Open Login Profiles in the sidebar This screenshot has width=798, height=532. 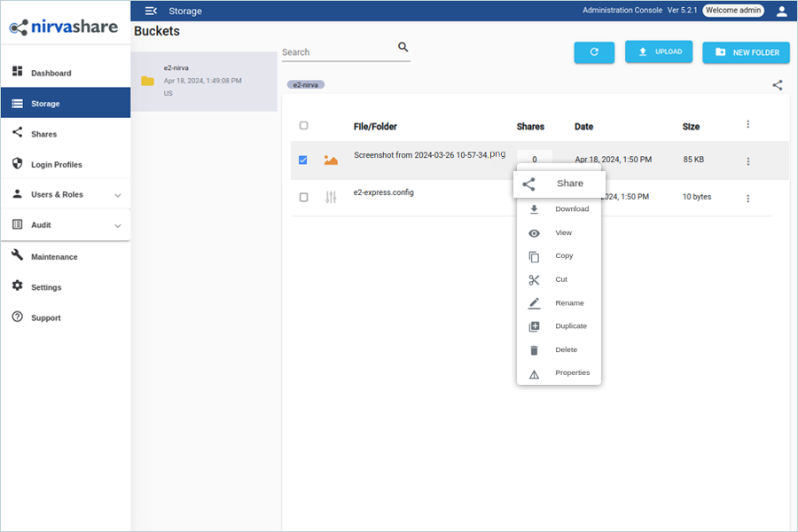pos(65,164)
